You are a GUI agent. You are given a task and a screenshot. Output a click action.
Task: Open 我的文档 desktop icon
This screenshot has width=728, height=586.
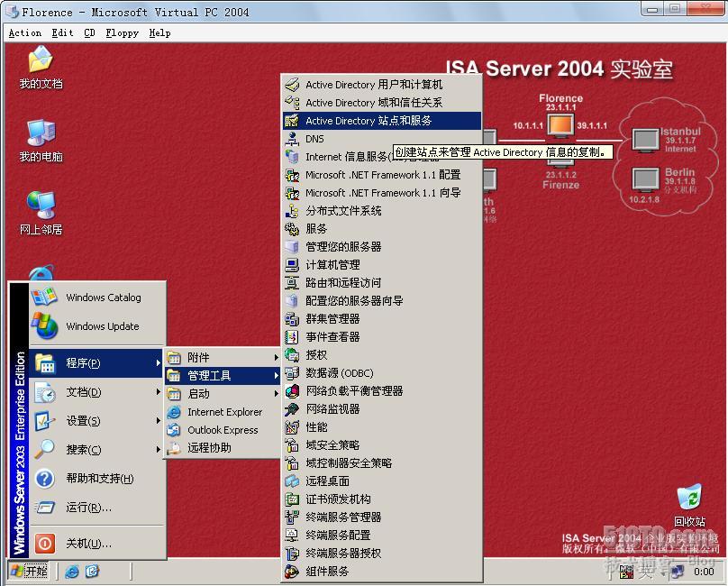41,68
